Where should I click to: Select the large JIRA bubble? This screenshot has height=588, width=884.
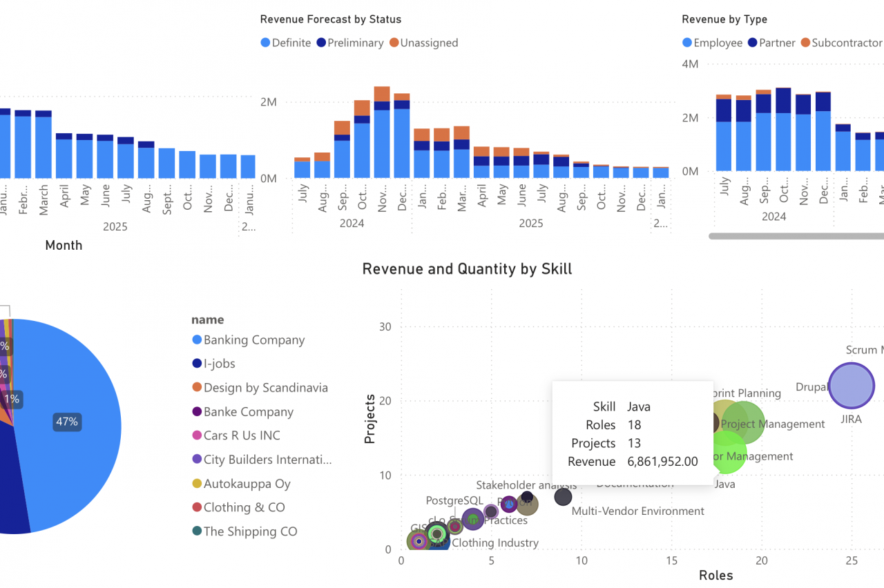click(851, 386)
